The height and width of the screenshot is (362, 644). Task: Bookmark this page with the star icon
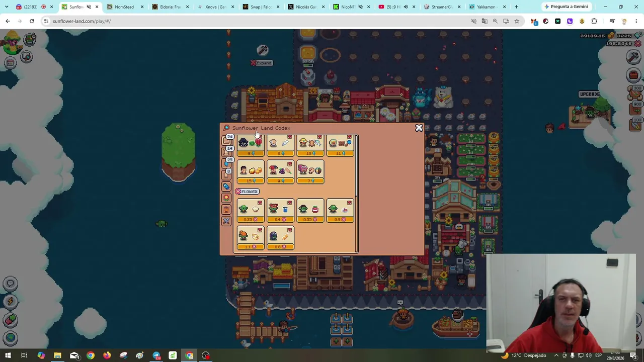[x=517, y=21]
